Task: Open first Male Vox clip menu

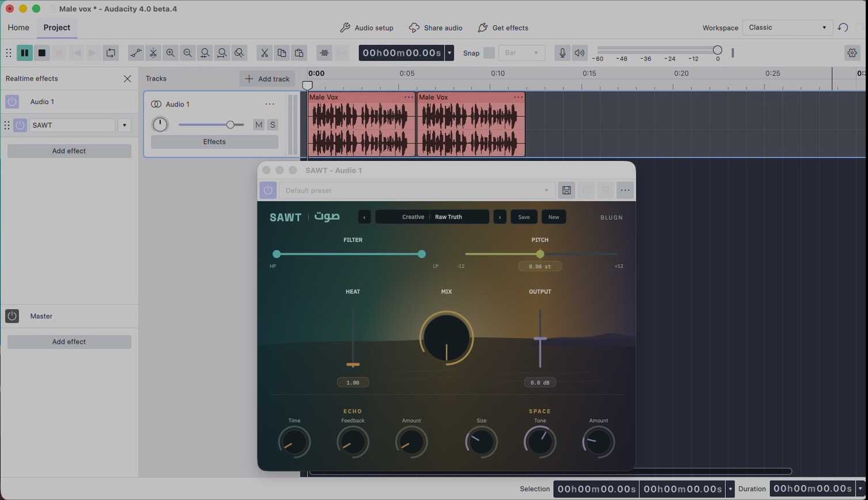Action: point(409,97)
